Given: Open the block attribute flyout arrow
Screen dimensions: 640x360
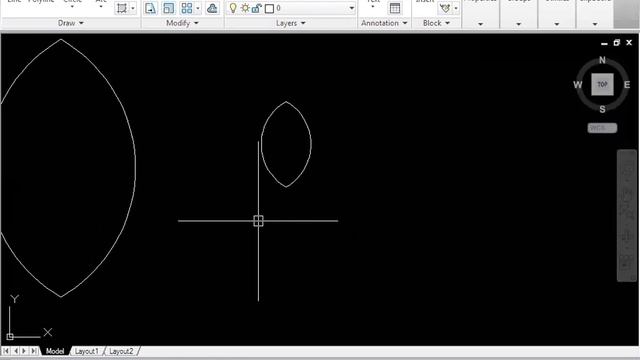Looking at the screenshot, I should (x=456, y=8).
